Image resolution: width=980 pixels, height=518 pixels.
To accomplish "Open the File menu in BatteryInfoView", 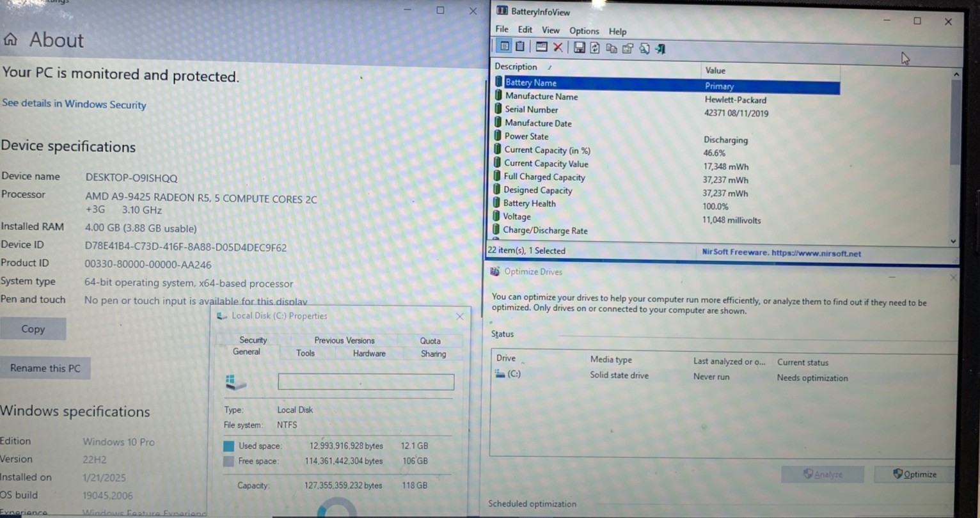I will click(502, 29).
